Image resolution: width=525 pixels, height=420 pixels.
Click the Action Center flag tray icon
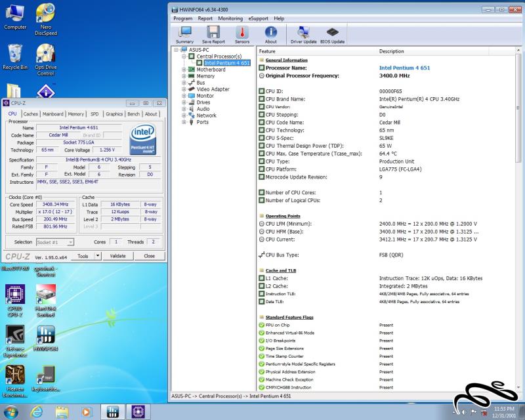tap(473, 412)
